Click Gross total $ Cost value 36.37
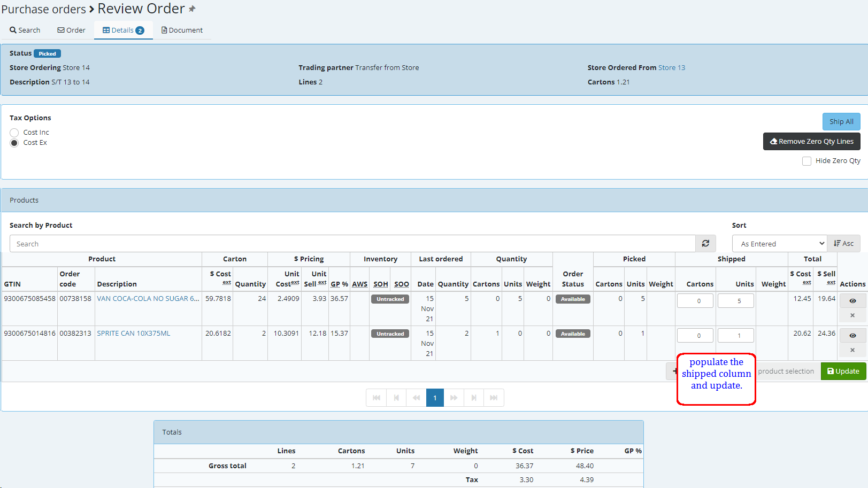The height and width of the screenshot is (488, 868). pyautogui.click(x=524, y=466)
